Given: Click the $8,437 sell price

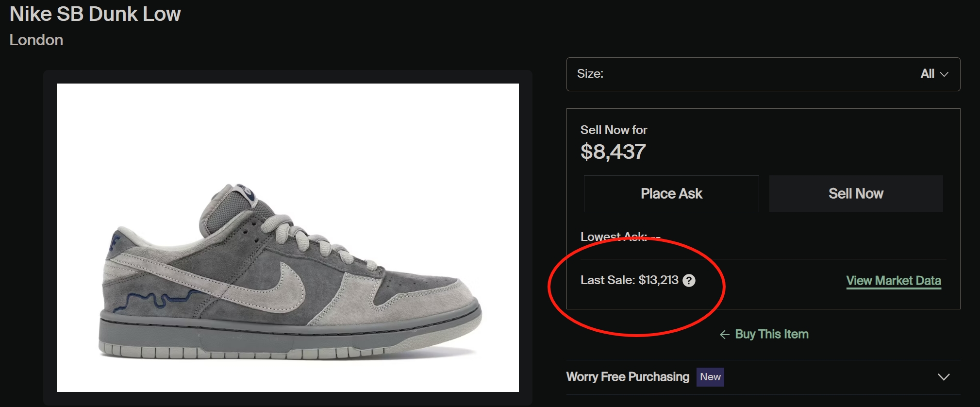Looking at the screenshot, I should [613, 152].
